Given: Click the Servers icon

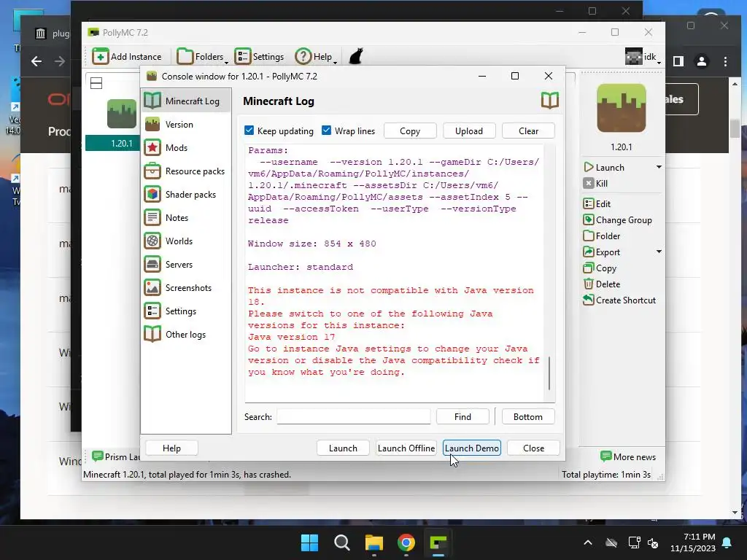Looking at the screenshot, I should click(152, 264).
